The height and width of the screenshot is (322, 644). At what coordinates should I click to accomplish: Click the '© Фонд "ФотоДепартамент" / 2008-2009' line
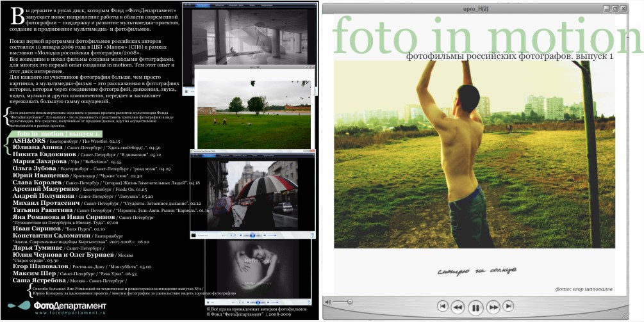(x=249, y=314)
